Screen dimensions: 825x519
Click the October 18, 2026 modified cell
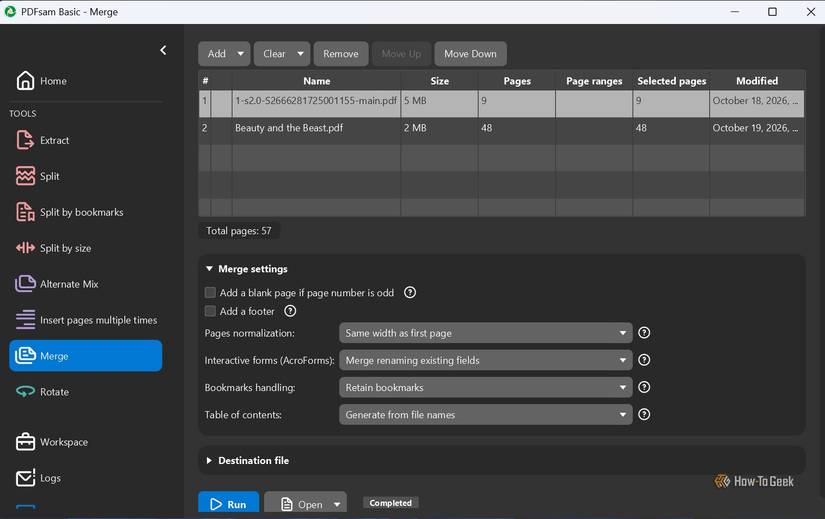[x=757, y=104]
